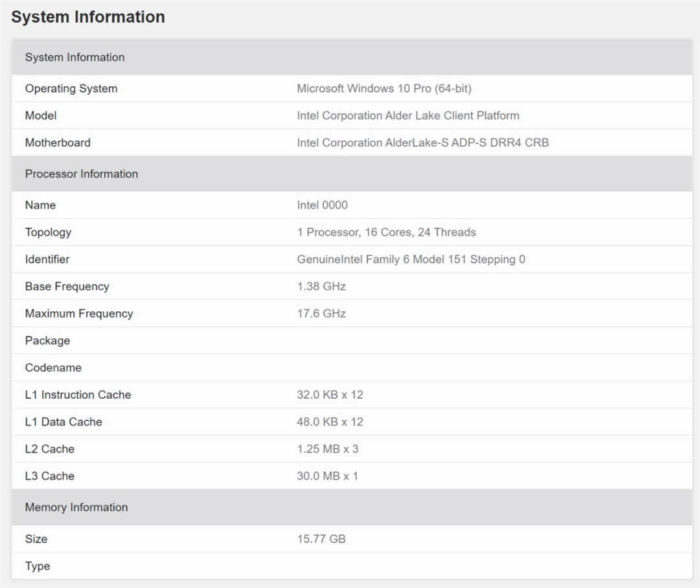Click the GenuineIntel Family 6 identifier value
Viewport: 700px width, 588px height.
411,259
